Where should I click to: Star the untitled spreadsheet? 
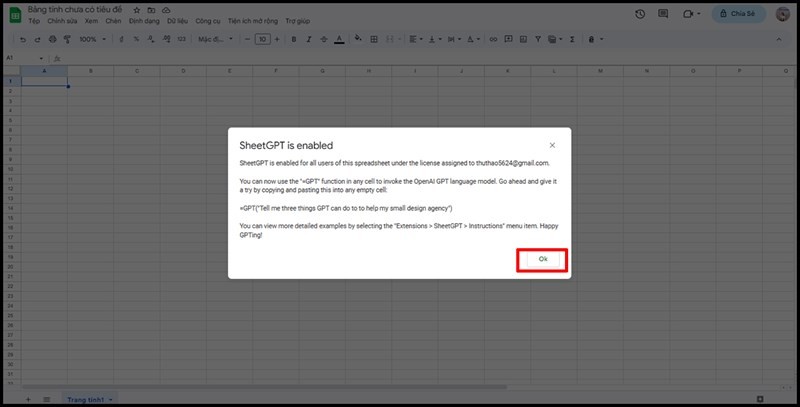[x=137, y=10]
